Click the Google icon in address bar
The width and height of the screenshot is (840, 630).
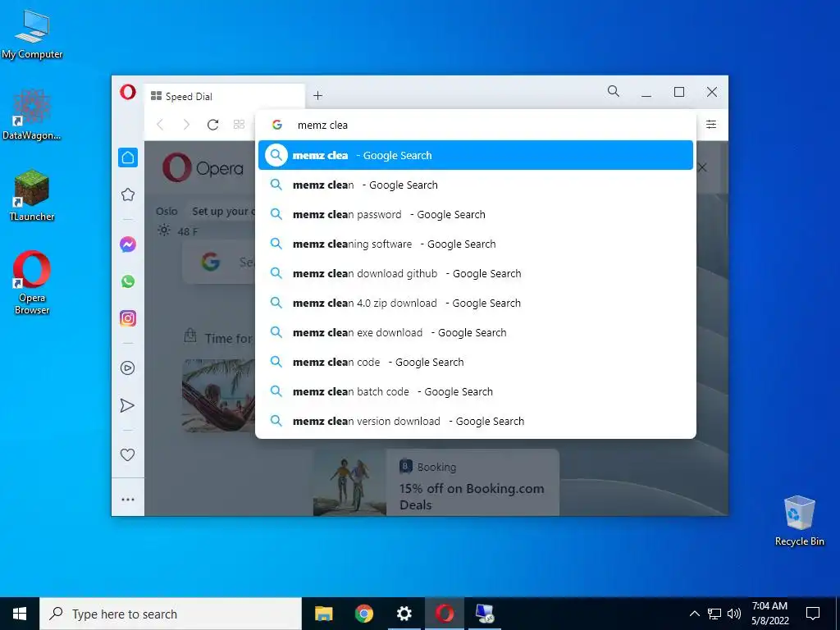(x=277, y=125)
